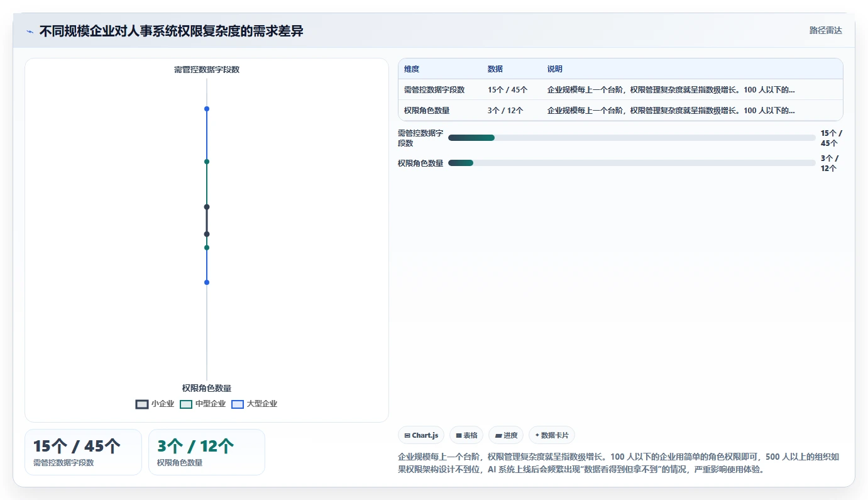Image resolution: width=868 pixels, height=500 pixels.
Task: Click the topmost blue radar data point
Action: point(207,109)
